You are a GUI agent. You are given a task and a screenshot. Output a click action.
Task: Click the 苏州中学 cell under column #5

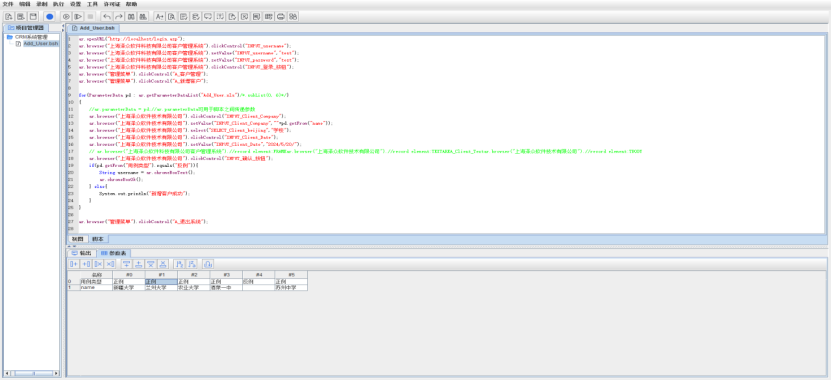(291, 287)
